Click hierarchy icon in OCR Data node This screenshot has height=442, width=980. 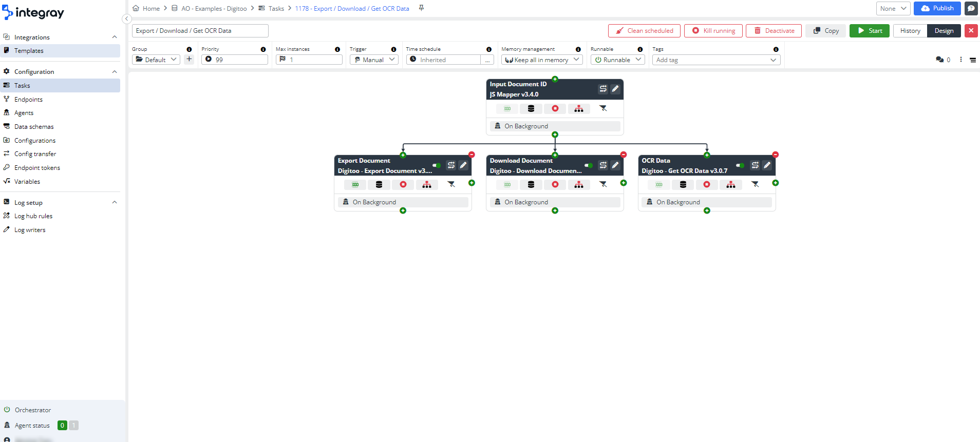click(x=730, y=185)
